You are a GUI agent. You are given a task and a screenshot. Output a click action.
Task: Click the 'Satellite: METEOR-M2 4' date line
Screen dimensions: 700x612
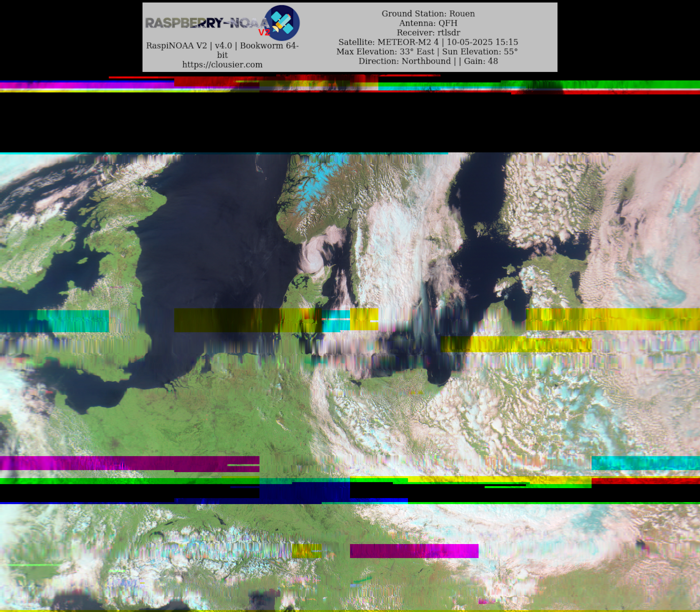[428, 42]
